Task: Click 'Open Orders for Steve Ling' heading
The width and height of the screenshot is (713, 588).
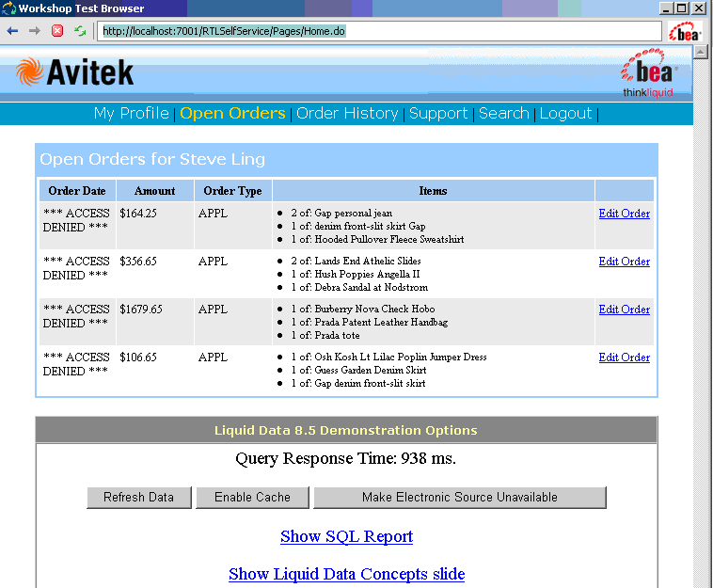Action: 152,159
